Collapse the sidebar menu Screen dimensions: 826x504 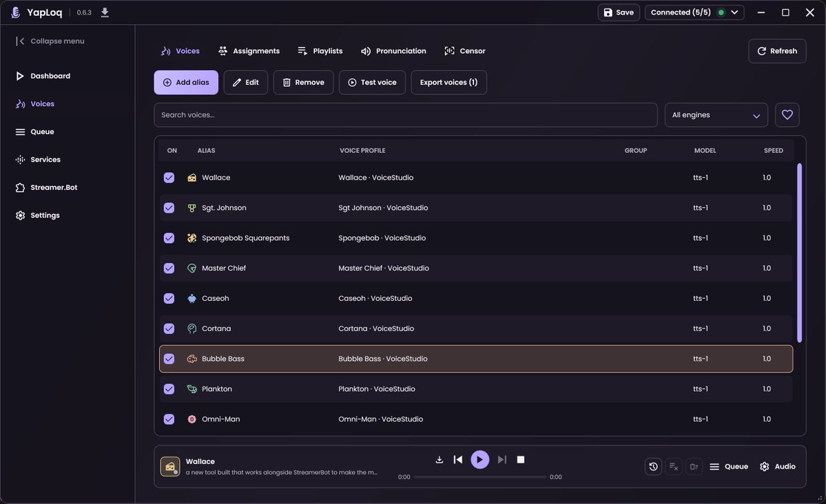pos(50,41)
